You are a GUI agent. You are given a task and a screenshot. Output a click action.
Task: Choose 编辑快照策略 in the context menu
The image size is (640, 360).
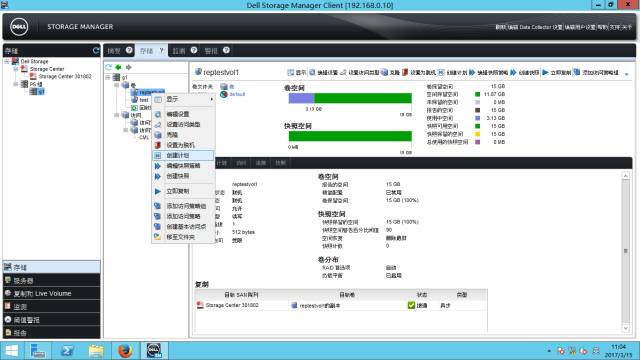click(x=183, y=166)
